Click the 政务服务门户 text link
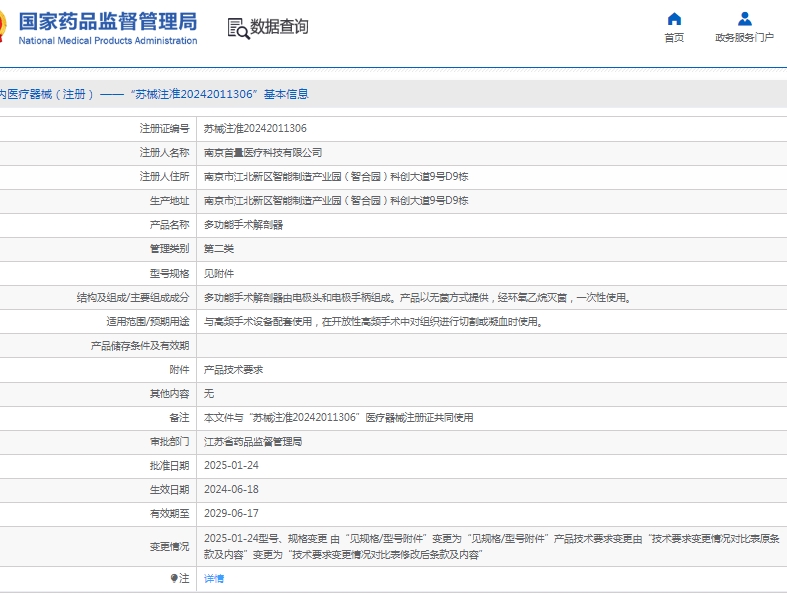The image size is (787, 600). tap(744, 38)
